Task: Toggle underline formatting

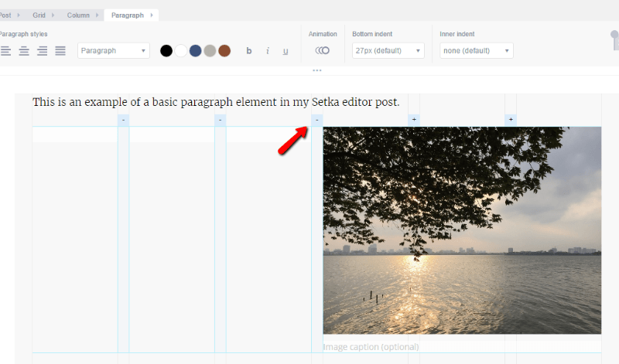Action: coord(286,51)
